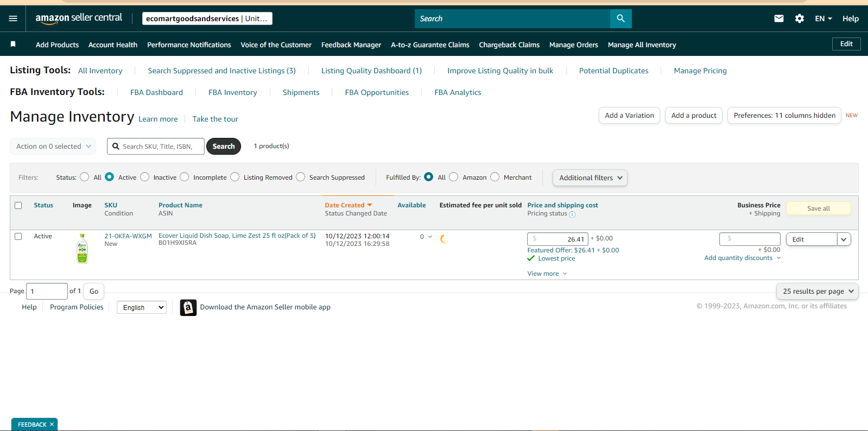Open A-to-z Guarantee Claims menu item
The height and width of the screenshot is (431, 868).
coord(430,45)
